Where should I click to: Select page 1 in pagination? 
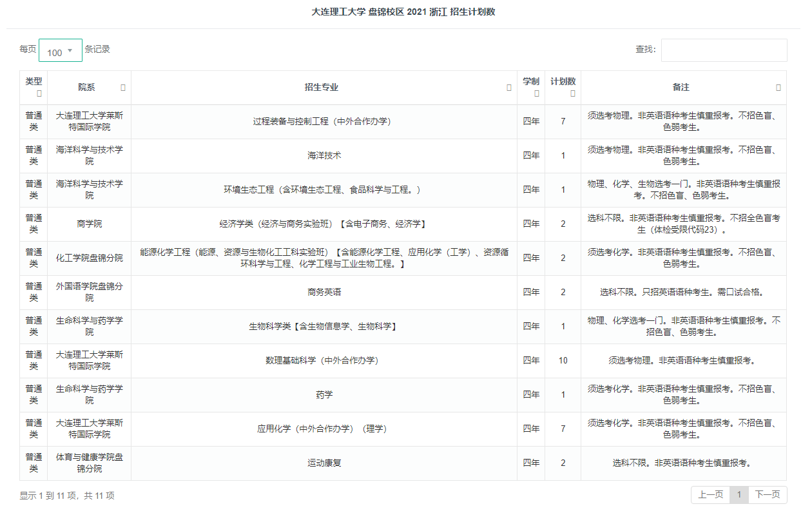click(739, 495)
